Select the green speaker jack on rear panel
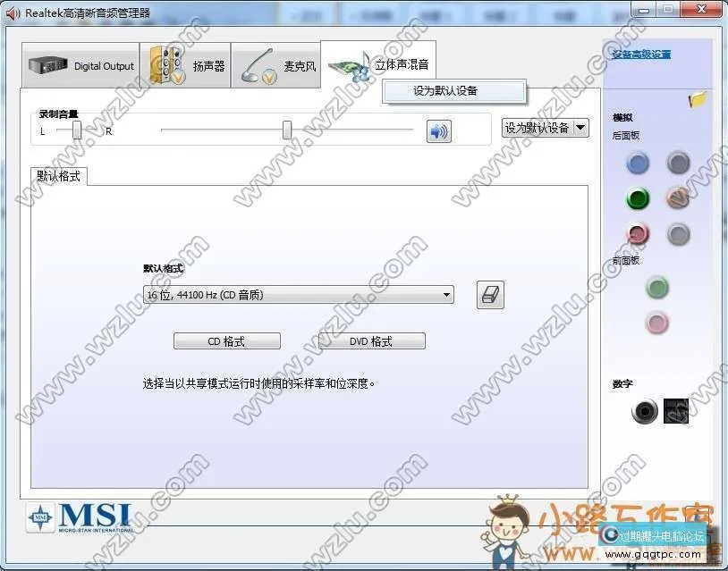The width and height of the screenshot is (728, 571). point(638,199)
